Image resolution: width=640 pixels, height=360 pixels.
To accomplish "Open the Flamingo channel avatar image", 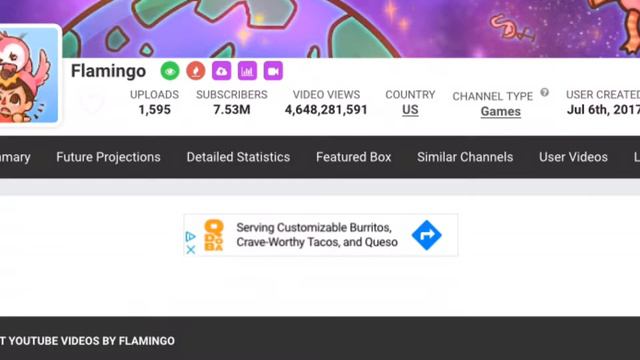I will point(28,76).
